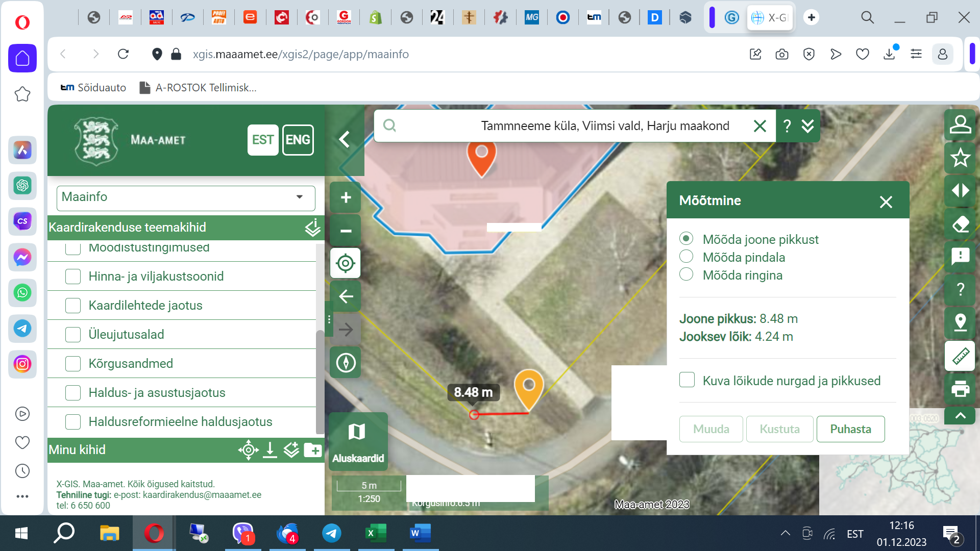Click the print map icon
The width and height of the screenshot is (980, 551).
960,389
